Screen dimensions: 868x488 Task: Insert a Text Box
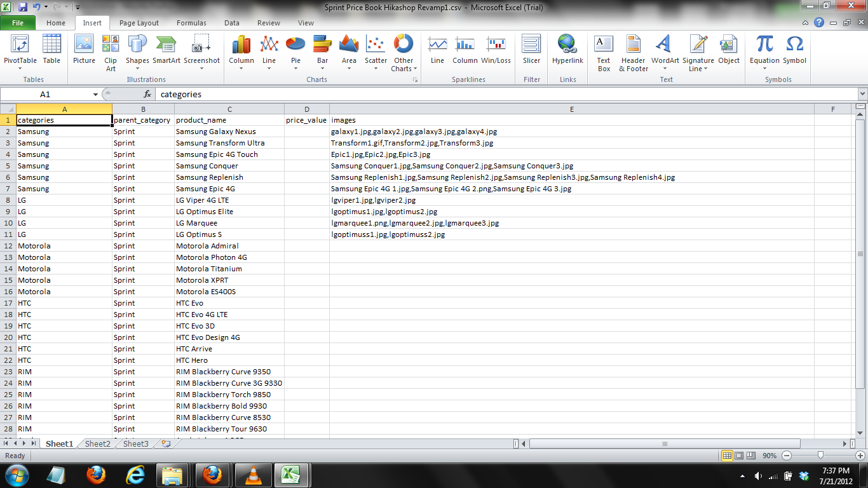[604, 53]
